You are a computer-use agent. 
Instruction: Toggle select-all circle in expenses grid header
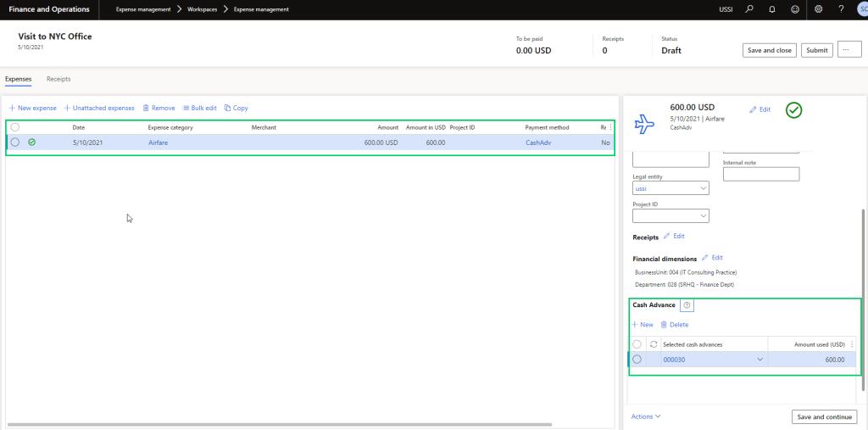[x=15, y=127]
